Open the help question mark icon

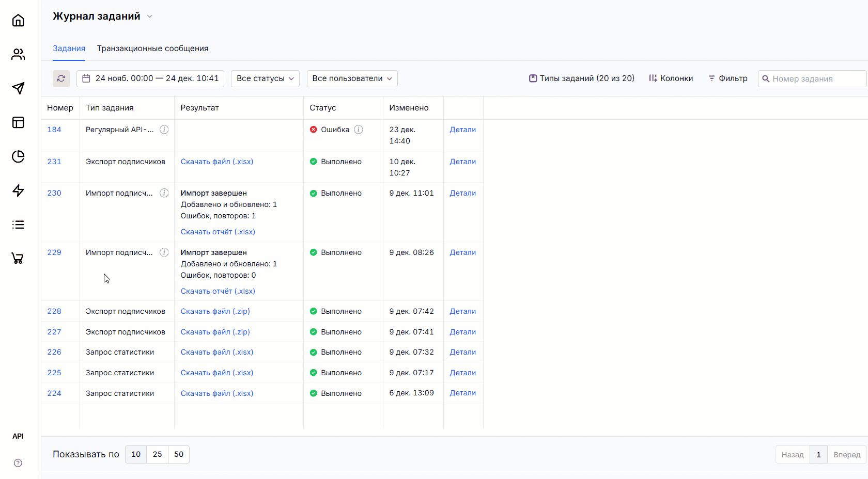18,463
